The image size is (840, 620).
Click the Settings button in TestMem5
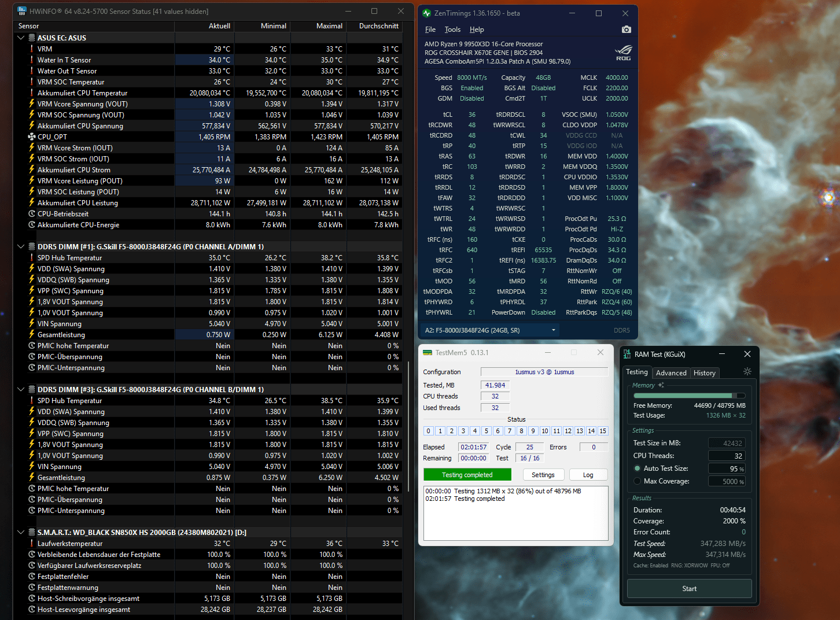point(543,475)
